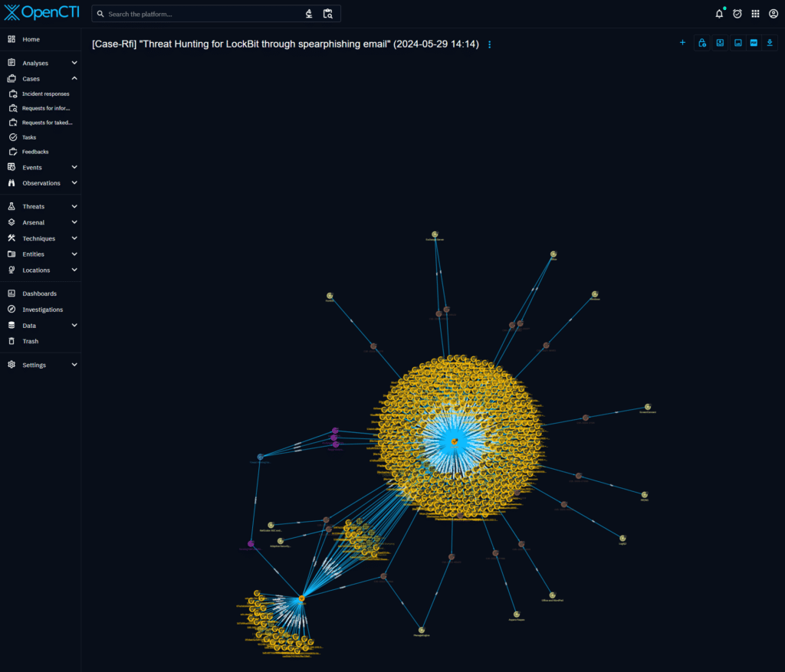Open the user profile avatar

point(773,13)
